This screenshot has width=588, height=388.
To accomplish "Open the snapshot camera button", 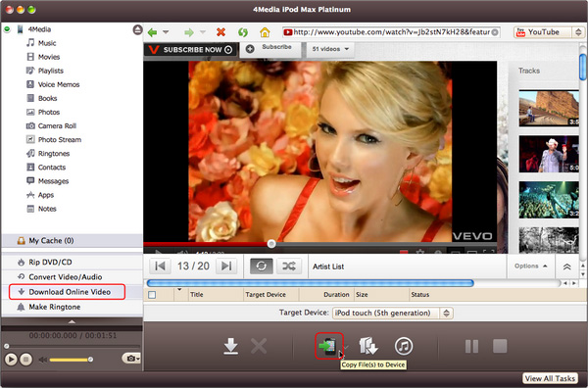I will pyautogui.click(x=131, y=359).
